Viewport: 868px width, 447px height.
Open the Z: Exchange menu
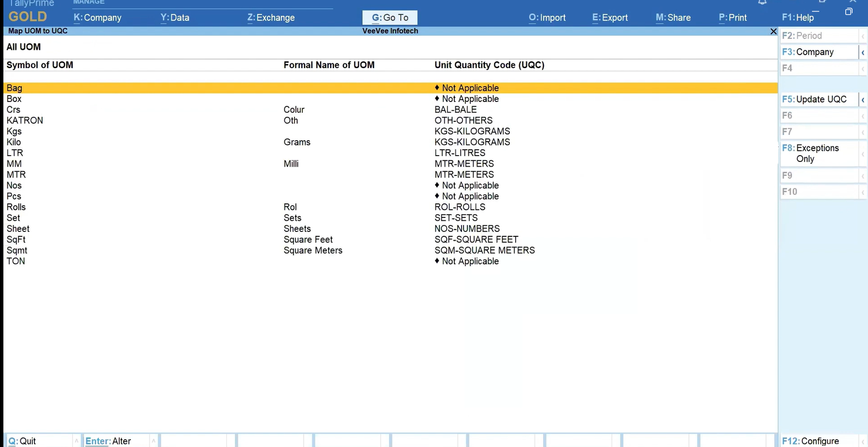[271, 18]
